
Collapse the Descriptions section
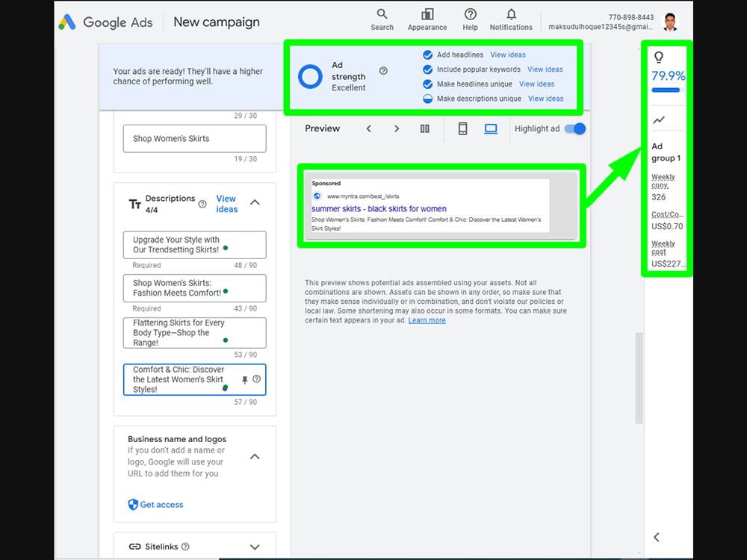(255, 202)
